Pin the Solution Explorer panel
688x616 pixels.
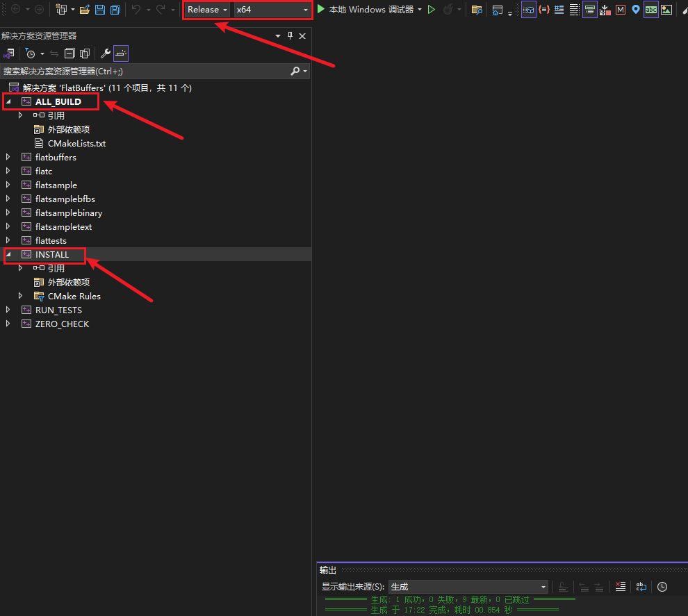click(x=290, y=36)
